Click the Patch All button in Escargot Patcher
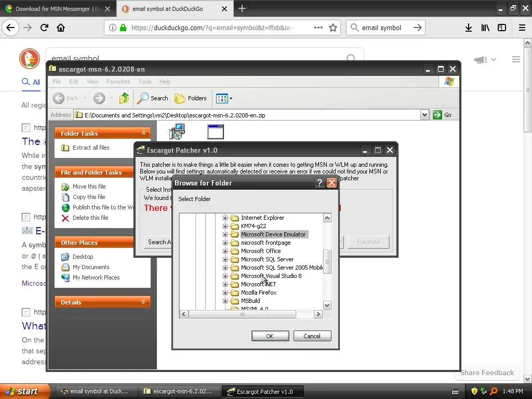The width and height of the screenshot is (532, 399). [368, 242]
